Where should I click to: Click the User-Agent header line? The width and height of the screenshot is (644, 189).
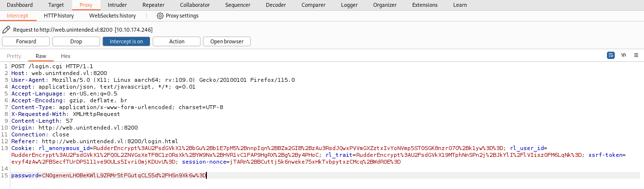point(153,80)
